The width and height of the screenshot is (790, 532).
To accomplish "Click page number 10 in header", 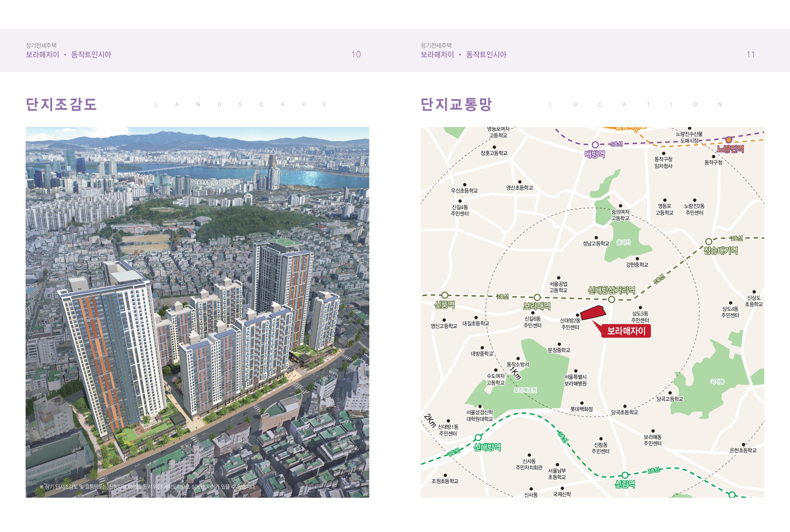I will [356, 55].
